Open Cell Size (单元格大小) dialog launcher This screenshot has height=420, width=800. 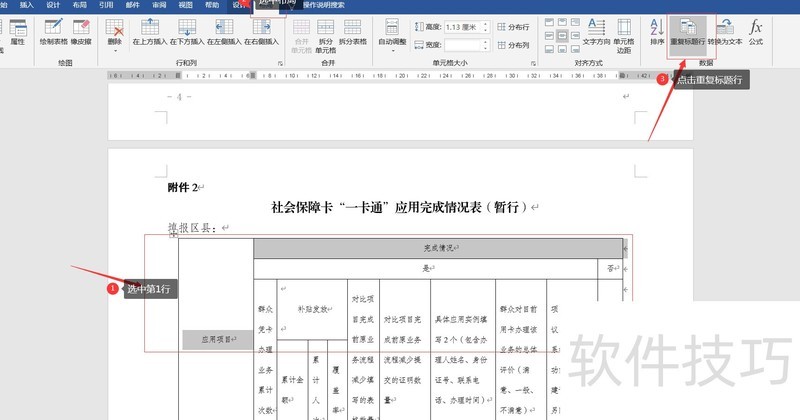[x=533, y=63]
